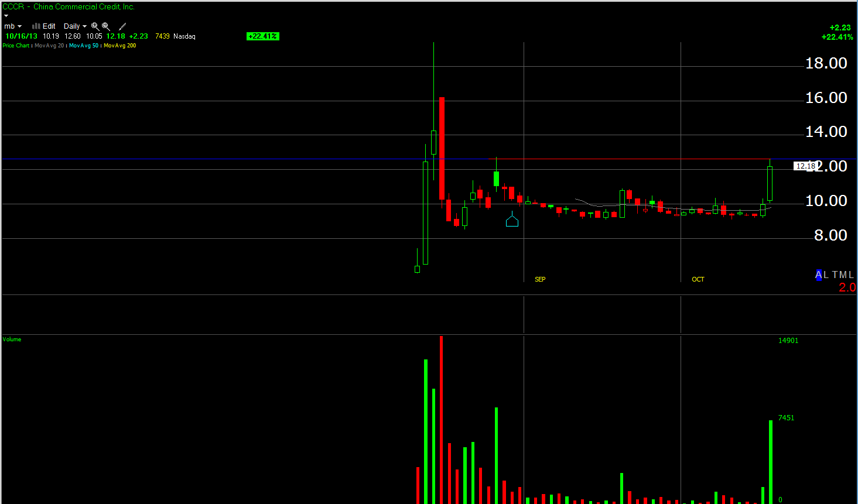Screen dimensions: 858x504
Task: Click the red 2.0 value at right
Action: pos(847,287)
